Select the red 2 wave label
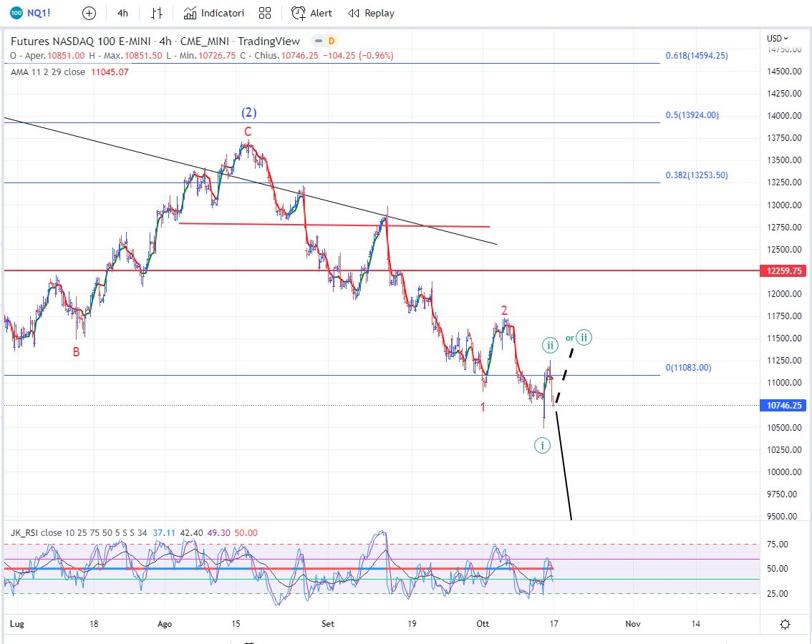Image resolution: width=812 pixels, height=644 pixels. [504, 311]
